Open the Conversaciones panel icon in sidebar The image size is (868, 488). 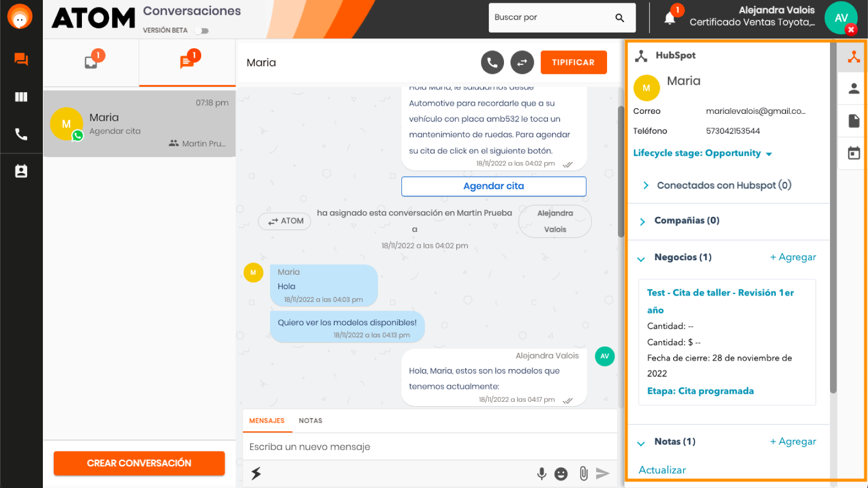(x=21, y=60)
